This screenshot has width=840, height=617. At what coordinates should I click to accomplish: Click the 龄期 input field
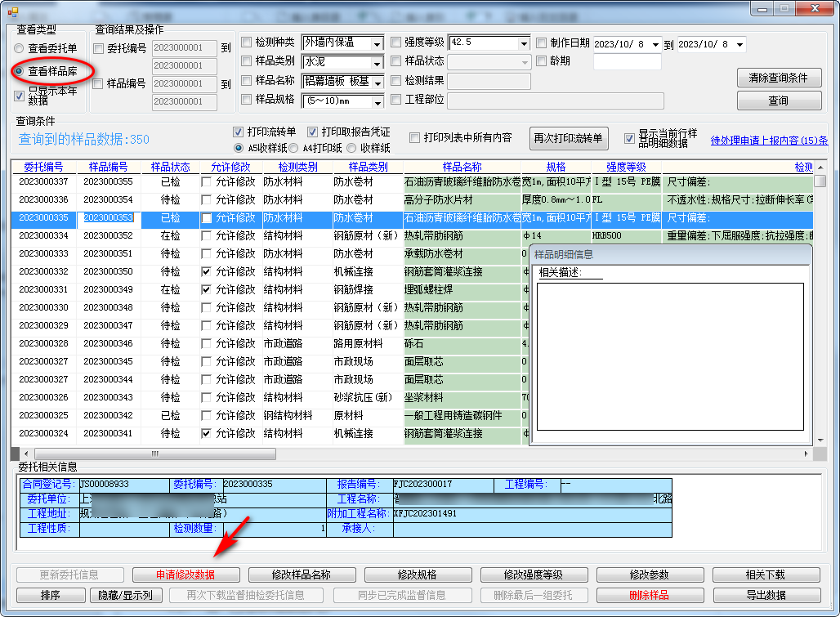(627, 61)
